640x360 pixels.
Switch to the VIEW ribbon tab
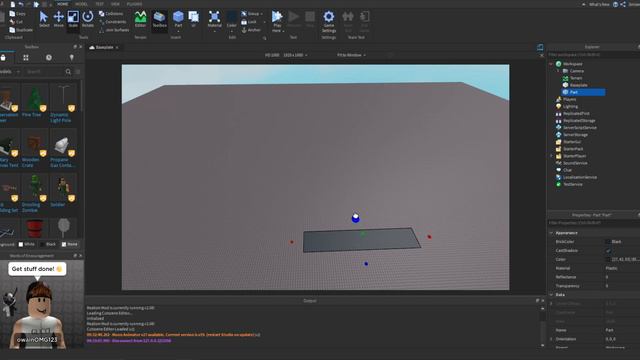tap(116, 4)
